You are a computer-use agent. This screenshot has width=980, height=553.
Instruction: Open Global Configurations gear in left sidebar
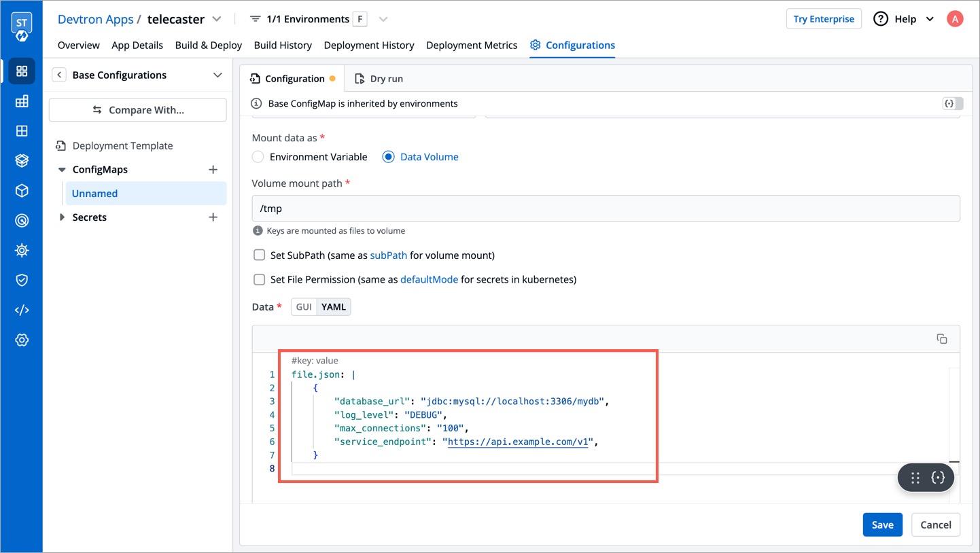click(x=22, y=340)
